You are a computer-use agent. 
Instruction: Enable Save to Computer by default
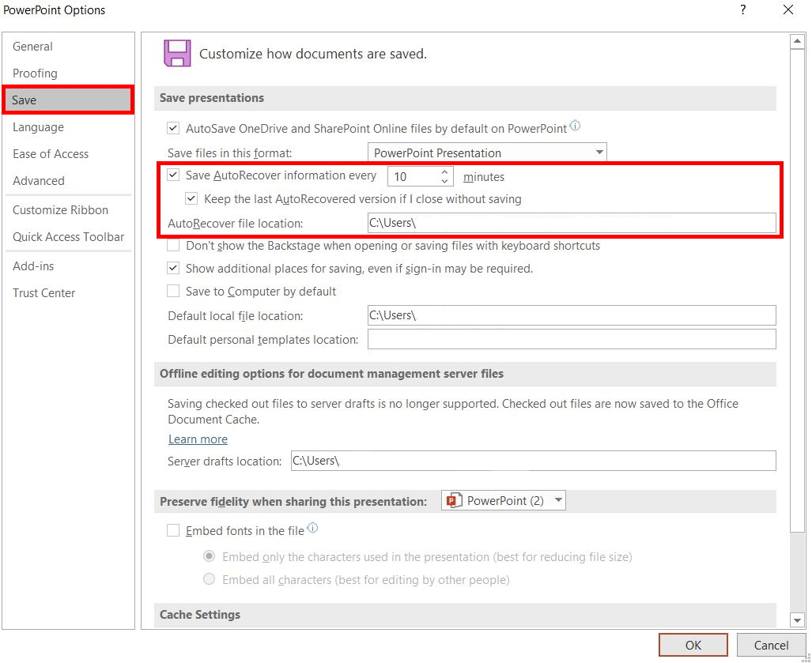[x=173, y=291]
